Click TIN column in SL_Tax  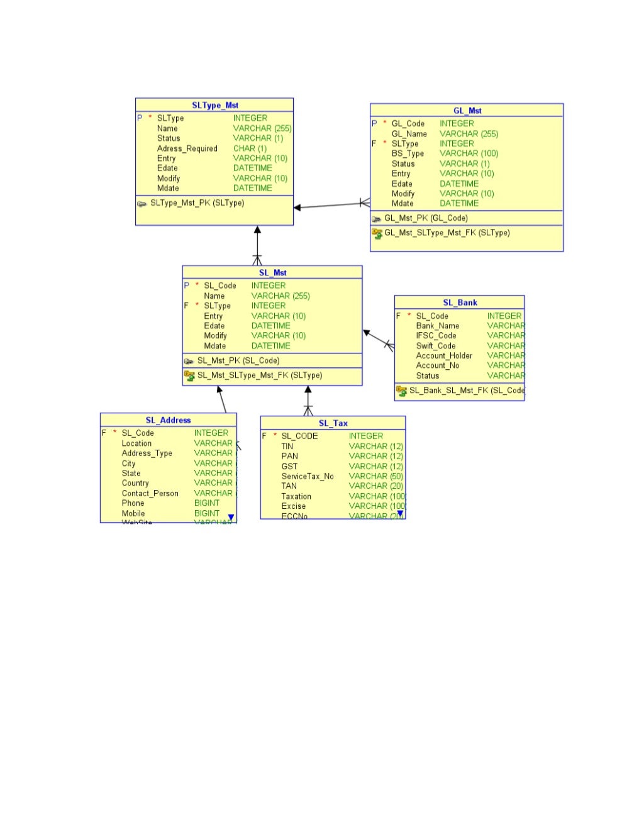(x=287, y=447)
